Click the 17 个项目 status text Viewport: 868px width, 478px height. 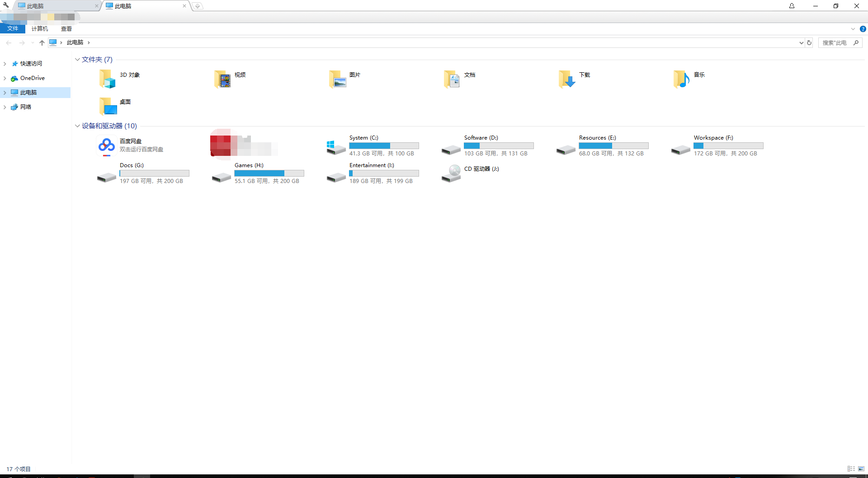[19, 469]
